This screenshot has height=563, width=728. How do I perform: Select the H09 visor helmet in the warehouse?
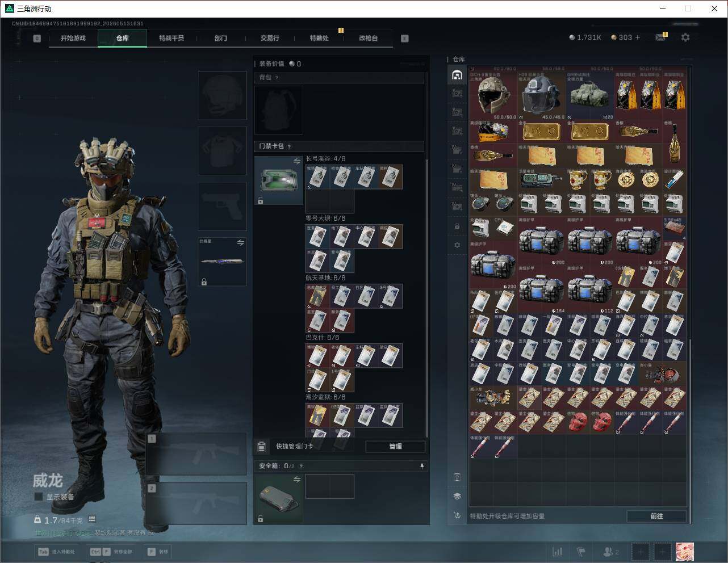(x=541, y=95)
